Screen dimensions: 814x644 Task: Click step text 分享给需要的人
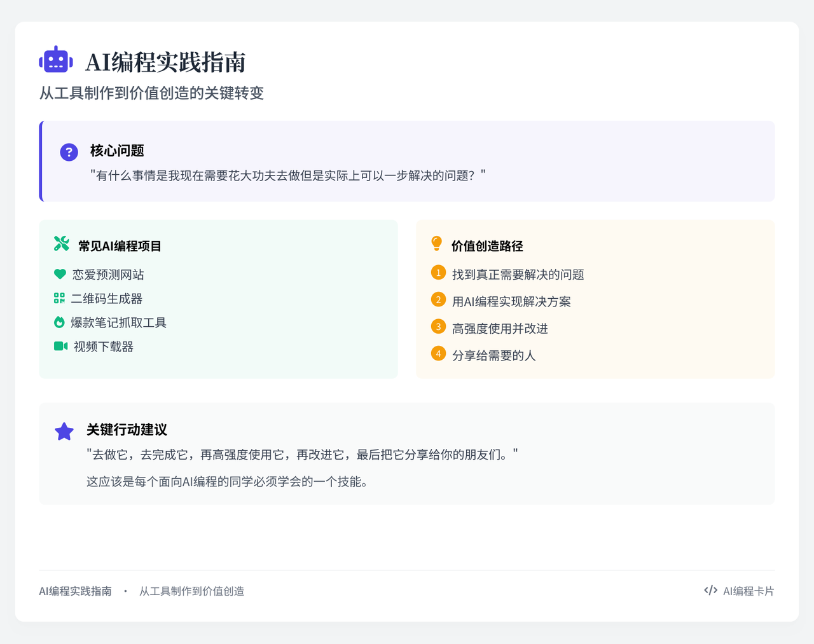click(x=493, y=355)
